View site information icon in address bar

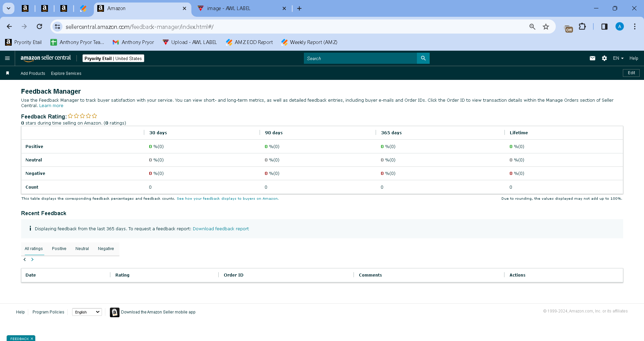pos(58,27)
